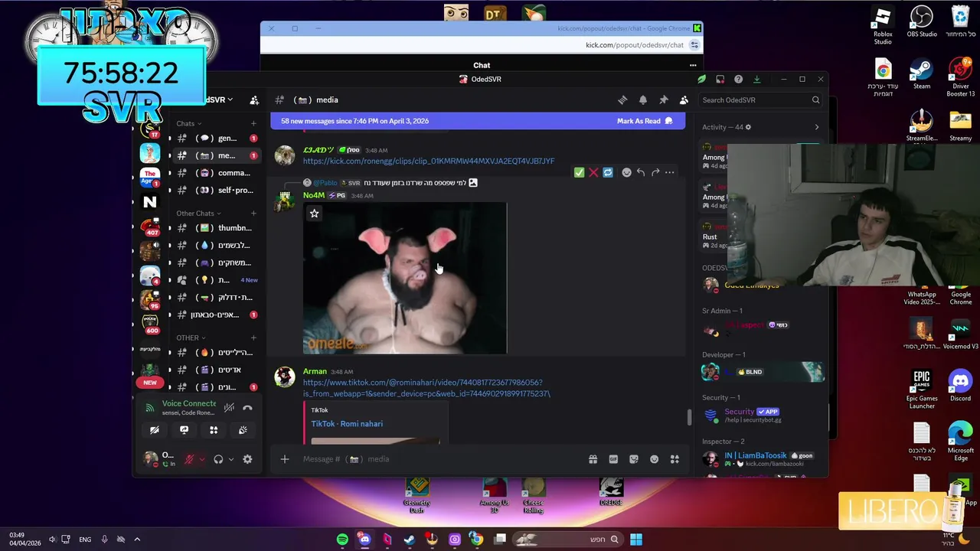Open the gift icon in message bar
980x551 pixels.
[x=593, y=459]
